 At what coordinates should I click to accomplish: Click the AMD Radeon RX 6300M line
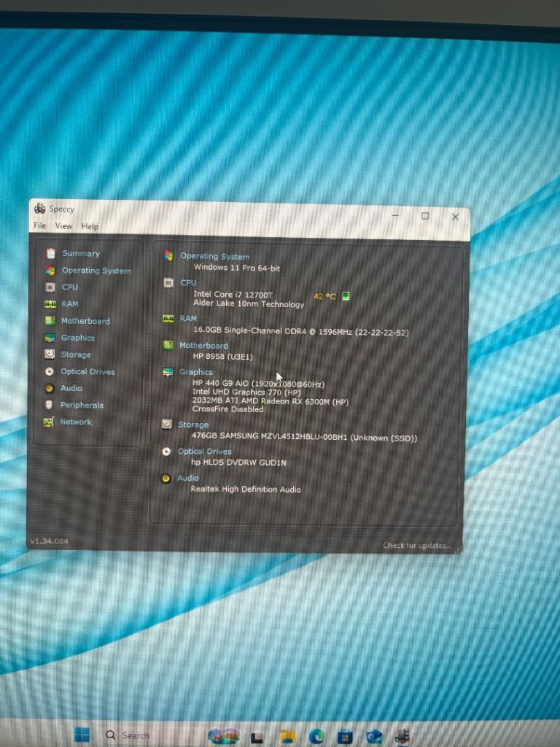pos(271,401)
